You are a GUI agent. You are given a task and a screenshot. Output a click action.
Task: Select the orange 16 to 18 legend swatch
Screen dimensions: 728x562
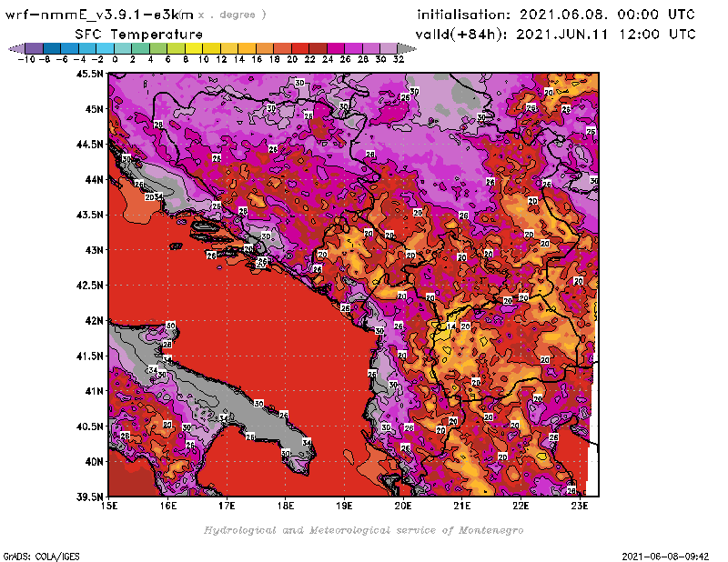coord(265,48)
